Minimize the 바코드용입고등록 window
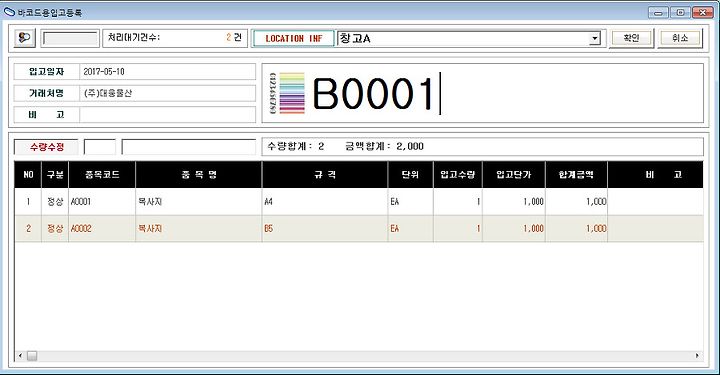This screenshot has width=720, height=375. [658, 12]
